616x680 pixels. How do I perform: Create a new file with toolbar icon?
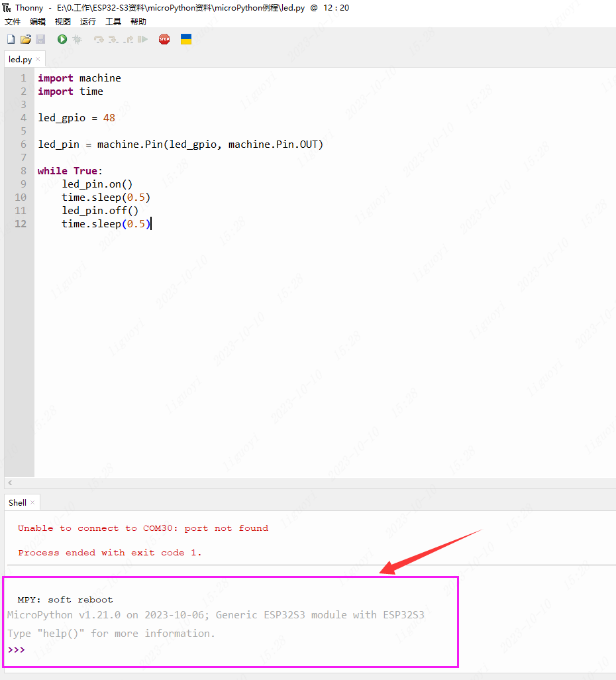coord(11,40)
